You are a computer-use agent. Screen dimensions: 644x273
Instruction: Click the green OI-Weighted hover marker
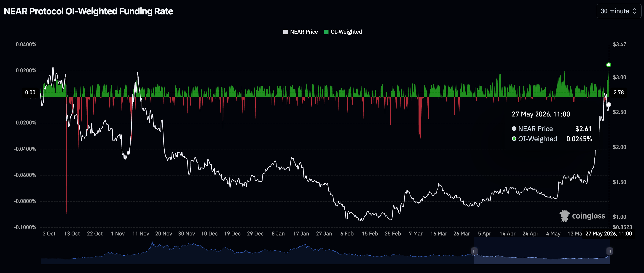click(x=609, y=65)
